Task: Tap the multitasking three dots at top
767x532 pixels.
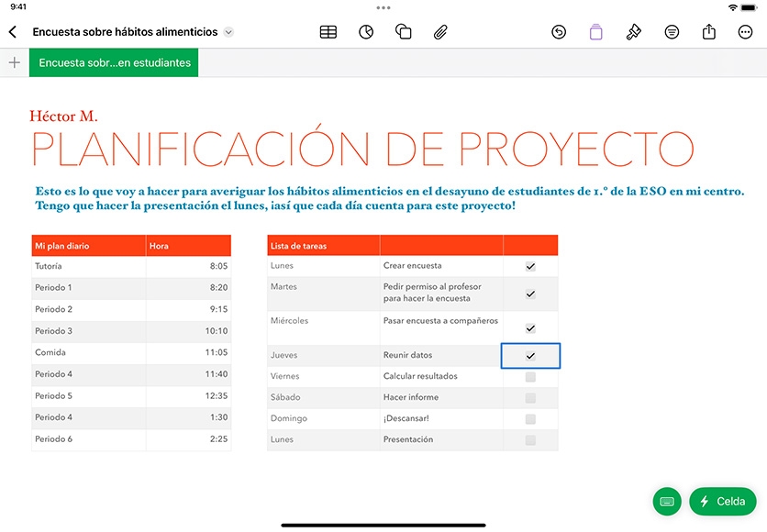Action: coord(383,8)
